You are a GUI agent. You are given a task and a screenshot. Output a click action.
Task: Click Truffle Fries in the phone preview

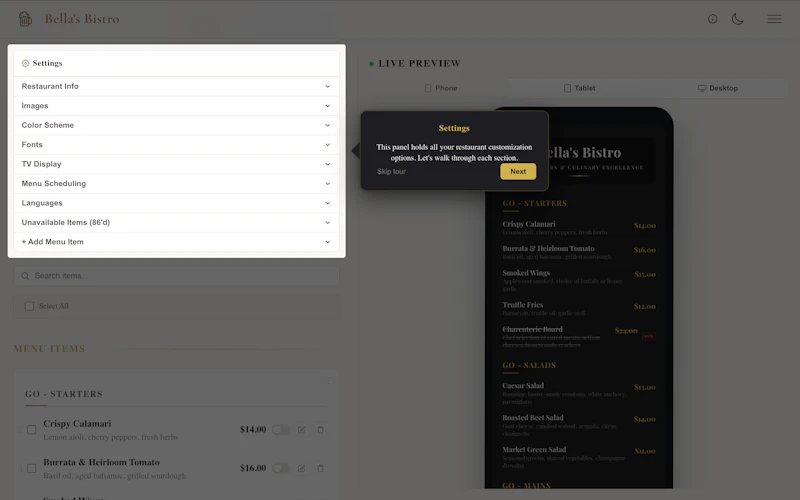coord(522,305)
